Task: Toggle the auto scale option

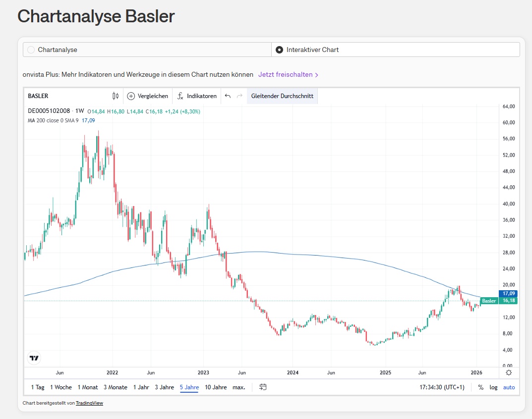Action: click(509, 387)
